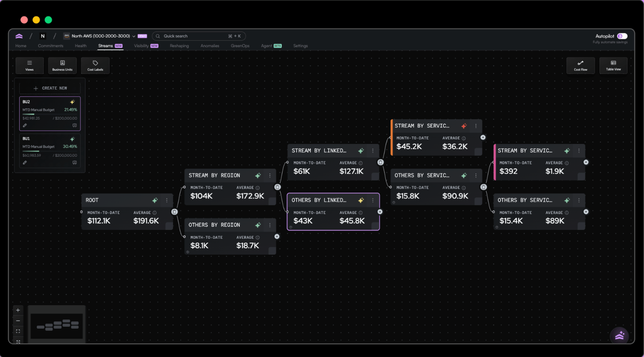Viewport: 644px width, 357px height.
Task: Click sparkle icon on Stream By Linked
Action: [x=361, y=151]
